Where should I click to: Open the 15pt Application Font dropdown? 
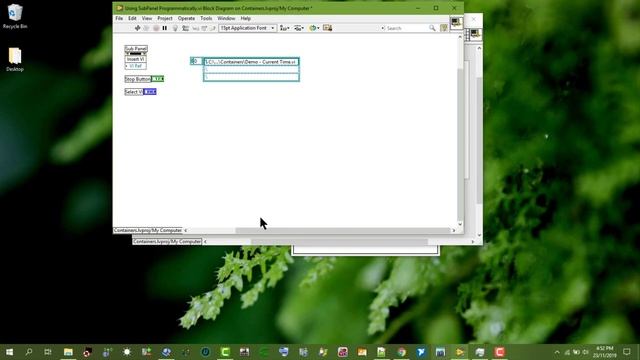pyautogui.click(x=247, y=28)
